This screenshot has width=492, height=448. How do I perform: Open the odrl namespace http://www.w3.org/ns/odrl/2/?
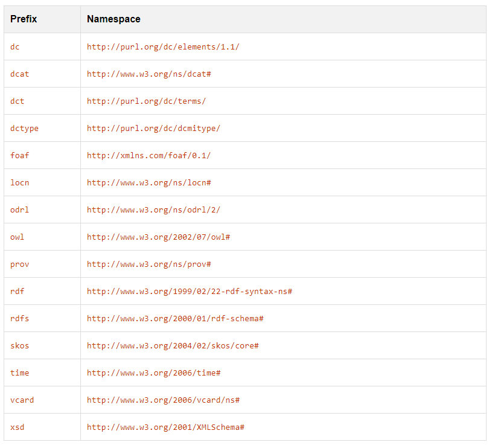click(x=153, y=210)
